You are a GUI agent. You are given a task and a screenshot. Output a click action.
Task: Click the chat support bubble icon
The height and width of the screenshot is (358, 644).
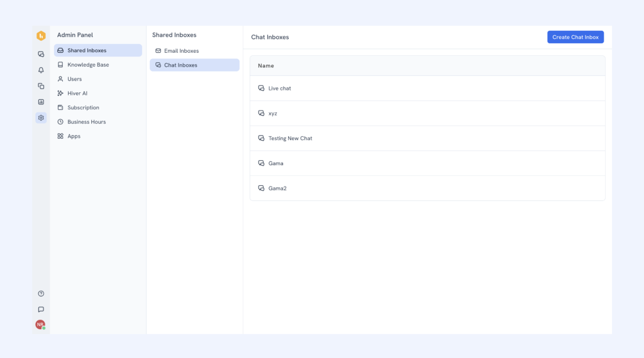click(41, 309)
